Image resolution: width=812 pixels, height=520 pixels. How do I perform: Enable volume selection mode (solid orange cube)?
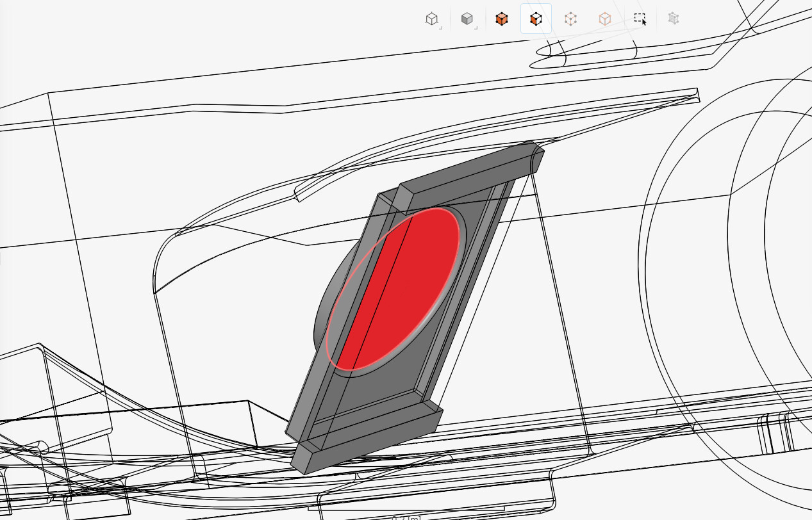coord(502,19)
